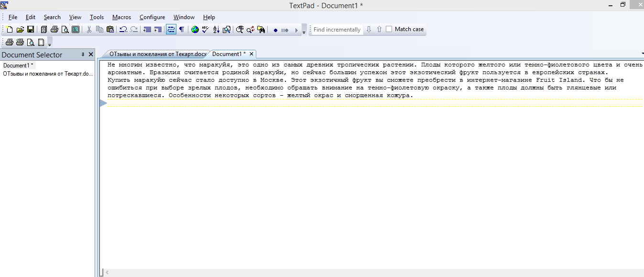
Task: Run the spell check tool
Action: click(x=205, y=30)
